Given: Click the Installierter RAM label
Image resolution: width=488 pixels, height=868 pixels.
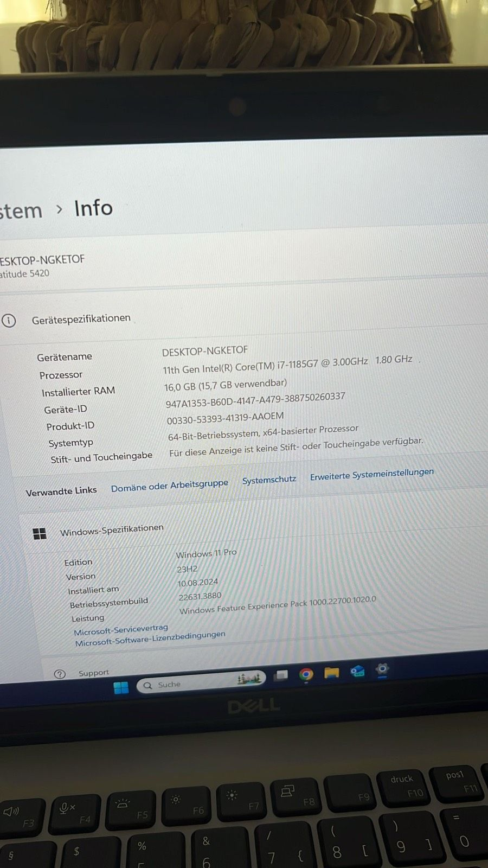Looking at the screenshot, I should point(78,391).
